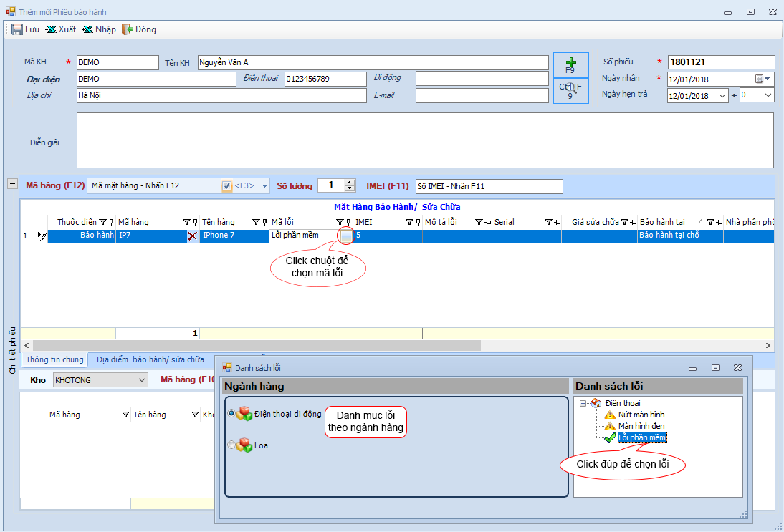Filter the Tên hàng column in warranty grid
The image size is (784, 532).
(x=256, y=222)
